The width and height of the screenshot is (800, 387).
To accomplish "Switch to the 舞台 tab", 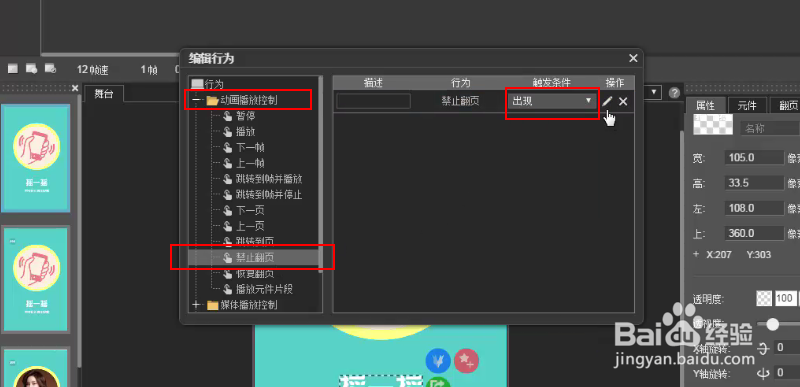I will click(104, 94).
